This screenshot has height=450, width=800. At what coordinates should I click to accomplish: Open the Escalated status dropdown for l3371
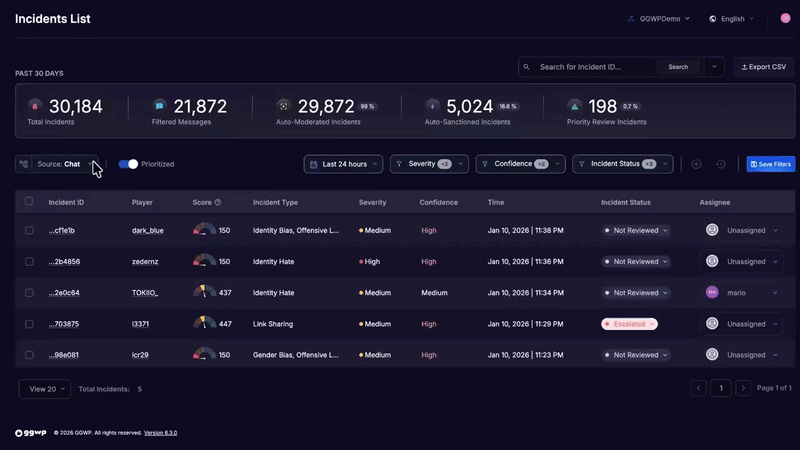629,324
